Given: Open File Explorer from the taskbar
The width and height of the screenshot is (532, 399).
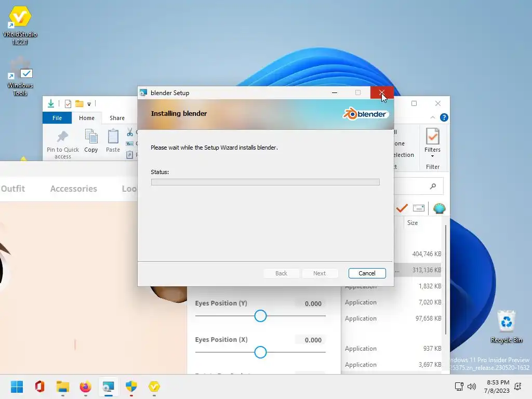Looking at the screenshot, I should pyautogui.click(x=63, y=387).
